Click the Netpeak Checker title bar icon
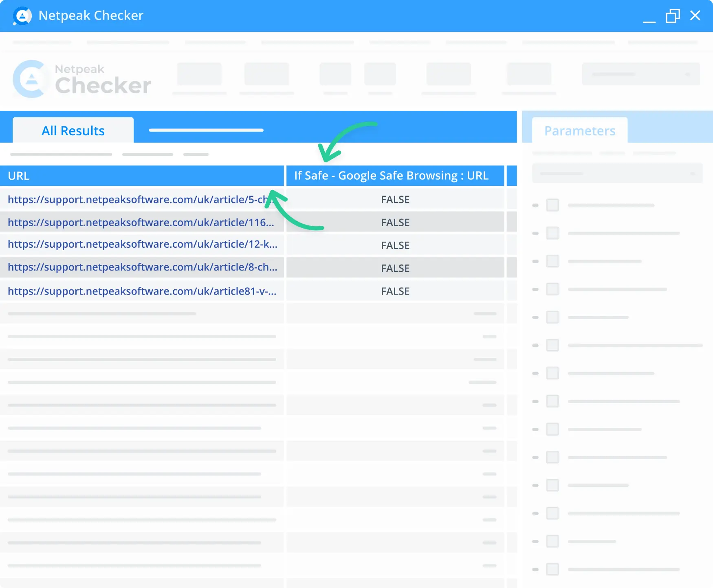713x588 pixels. (22, 16)
